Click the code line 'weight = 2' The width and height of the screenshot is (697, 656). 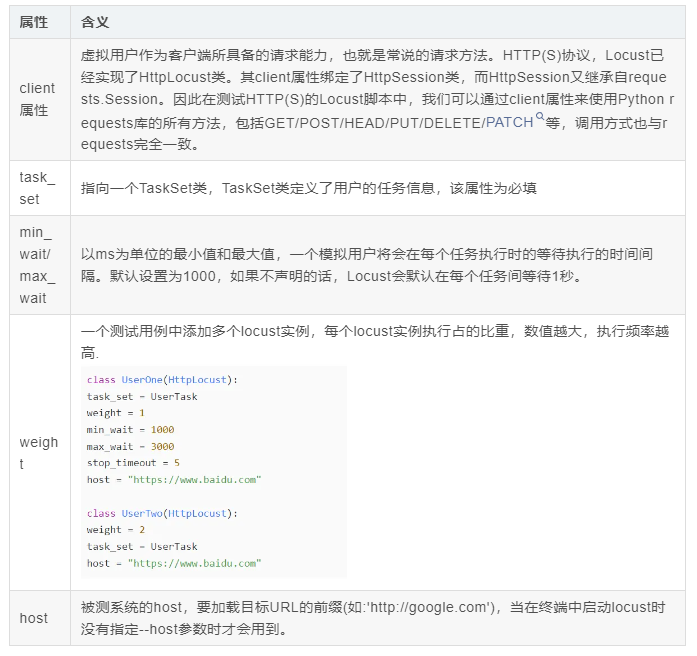pos(116,530)
